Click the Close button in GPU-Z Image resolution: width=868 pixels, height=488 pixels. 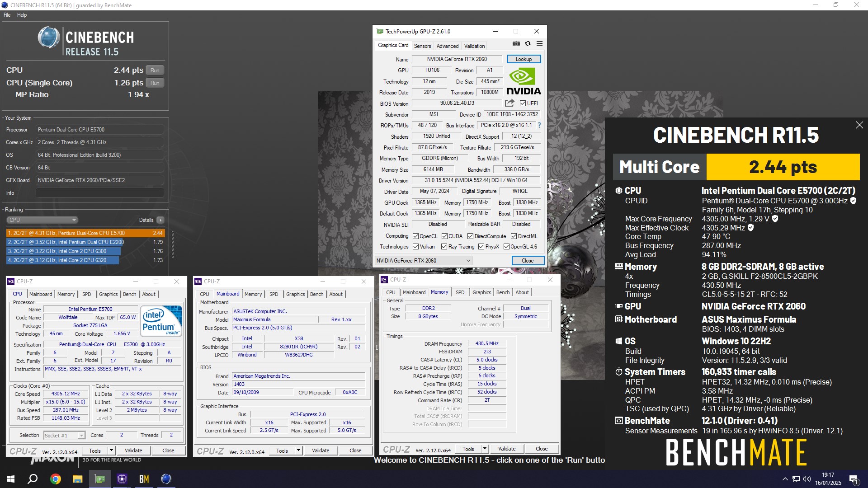click(x=528, y=261)
